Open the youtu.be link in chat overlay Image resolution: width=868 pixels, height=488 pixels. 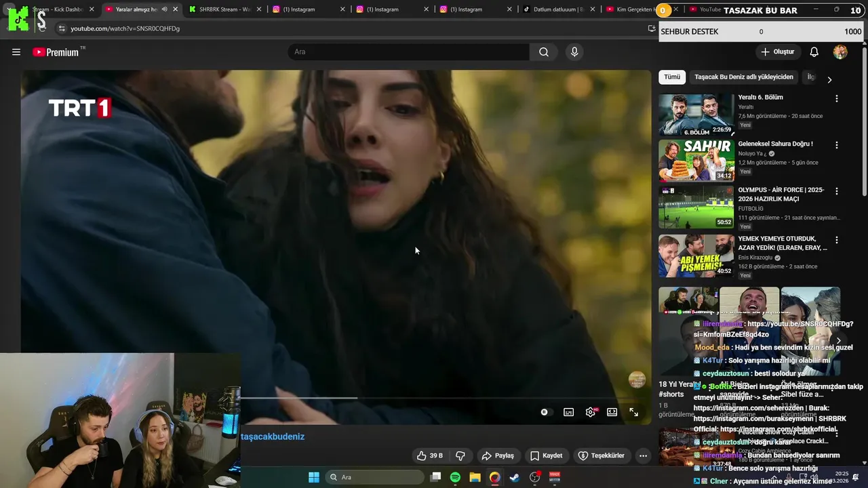[773, 329]
